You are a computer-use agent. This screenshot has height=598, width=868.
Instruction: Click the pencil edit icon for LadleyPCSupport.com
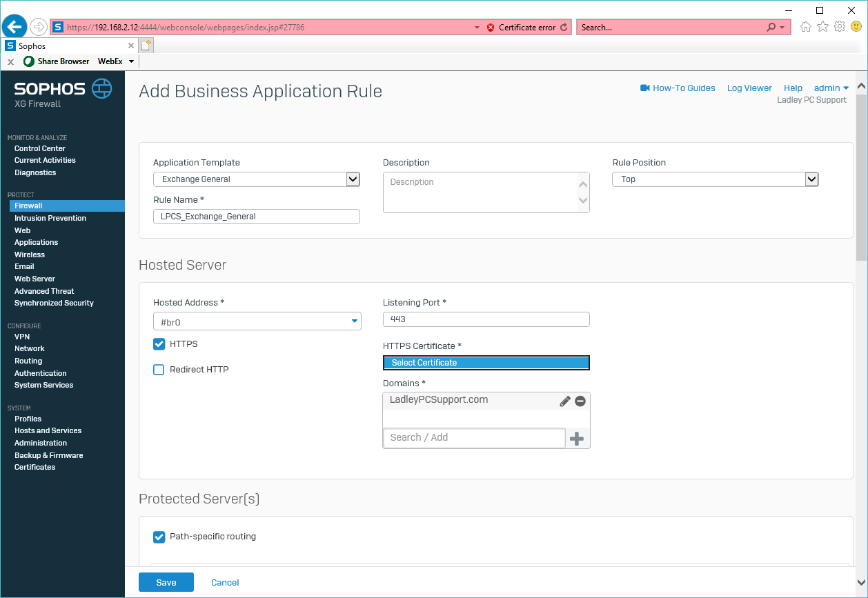(x=565, y=401)
